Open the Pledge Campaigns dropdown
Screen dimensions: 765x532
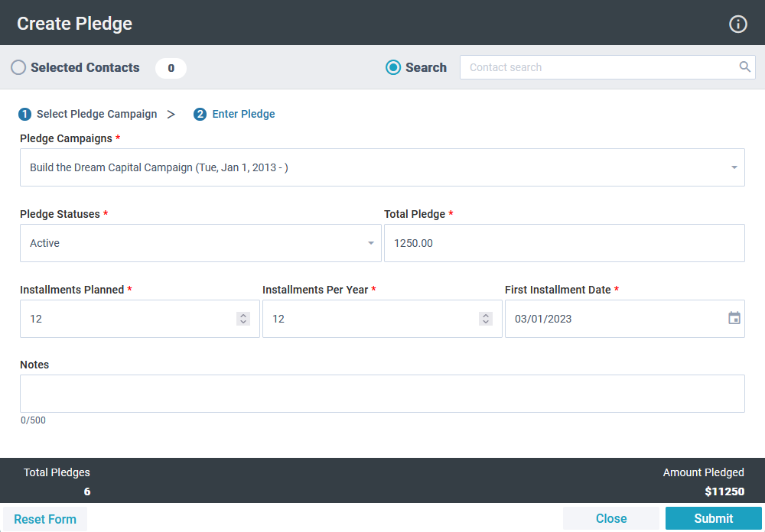382,167
